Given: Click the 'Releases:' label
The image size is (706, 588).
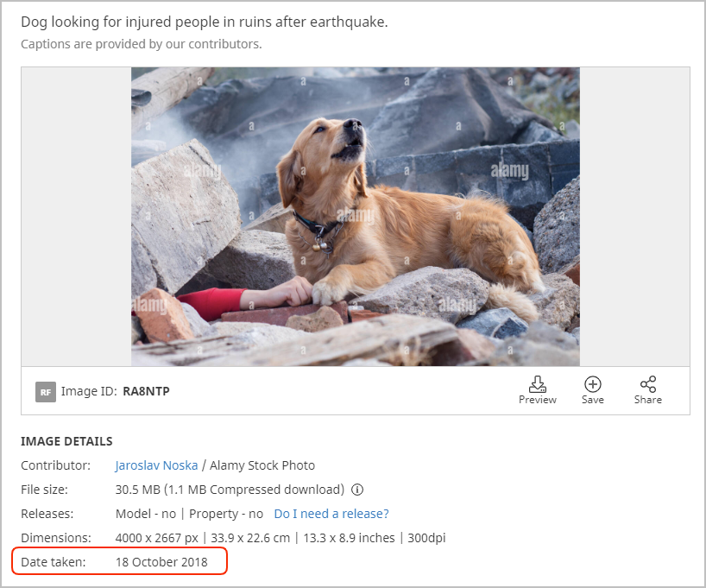Looking at the screenshot, I should pos(47,514).
